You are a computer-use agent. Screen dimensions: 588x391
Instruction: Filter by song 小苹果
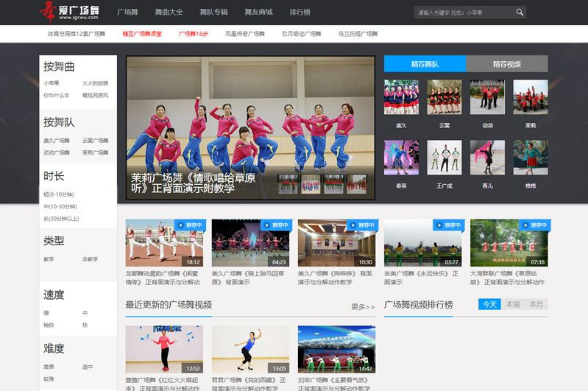pyautogui.click(x=52, y=83)
